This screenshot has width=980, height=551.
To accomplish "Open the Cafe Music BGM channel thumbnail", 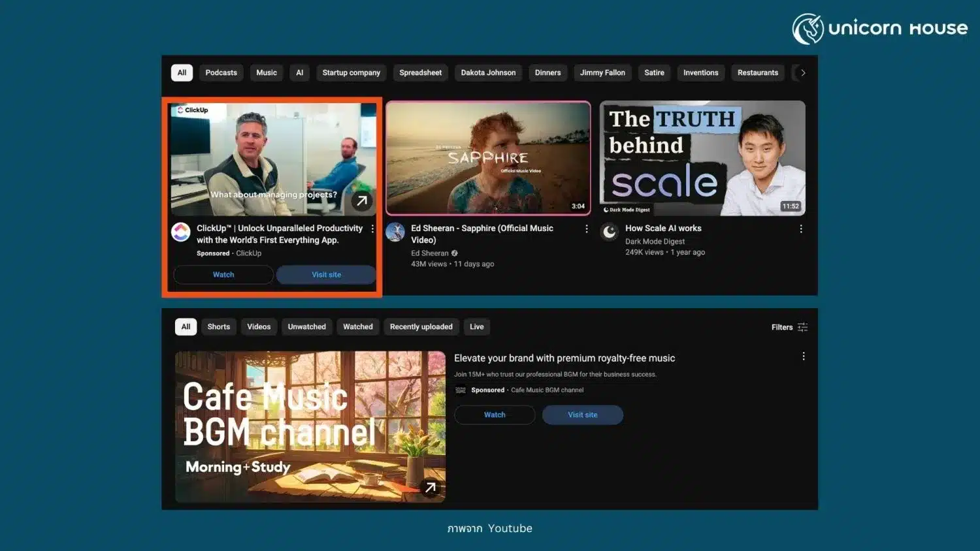I will (x=310, y=427).
